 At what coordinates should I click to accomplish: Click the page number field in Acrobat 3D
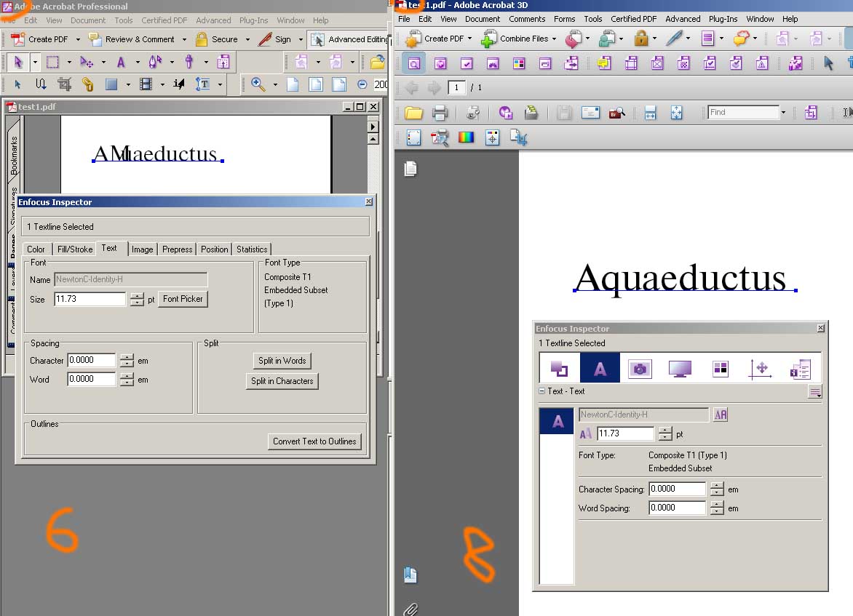pos(456,87)
